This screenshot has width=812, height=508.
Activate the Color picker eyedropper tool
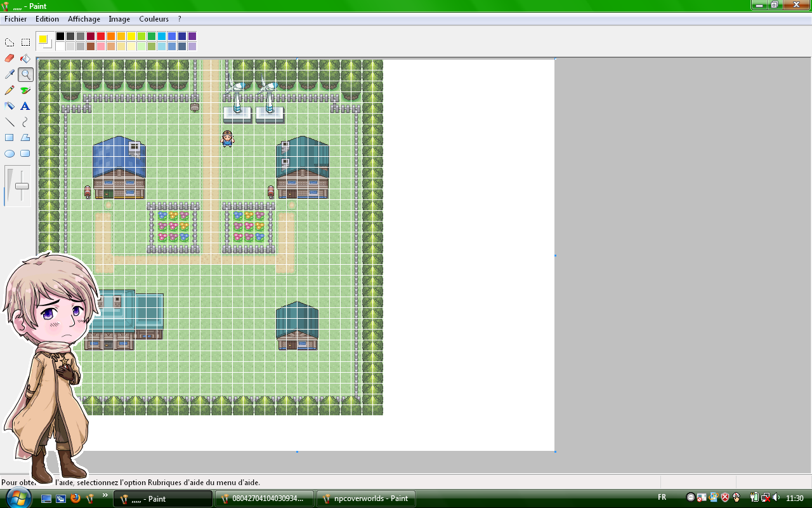tap(10, 74)
